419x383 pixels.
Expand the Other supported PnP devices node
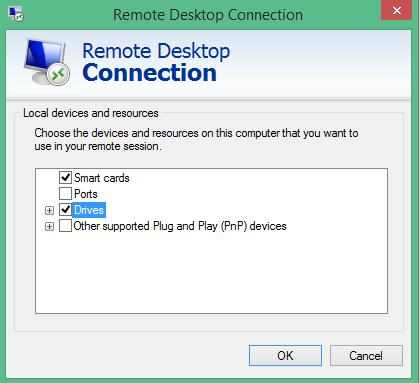(49, 227)
